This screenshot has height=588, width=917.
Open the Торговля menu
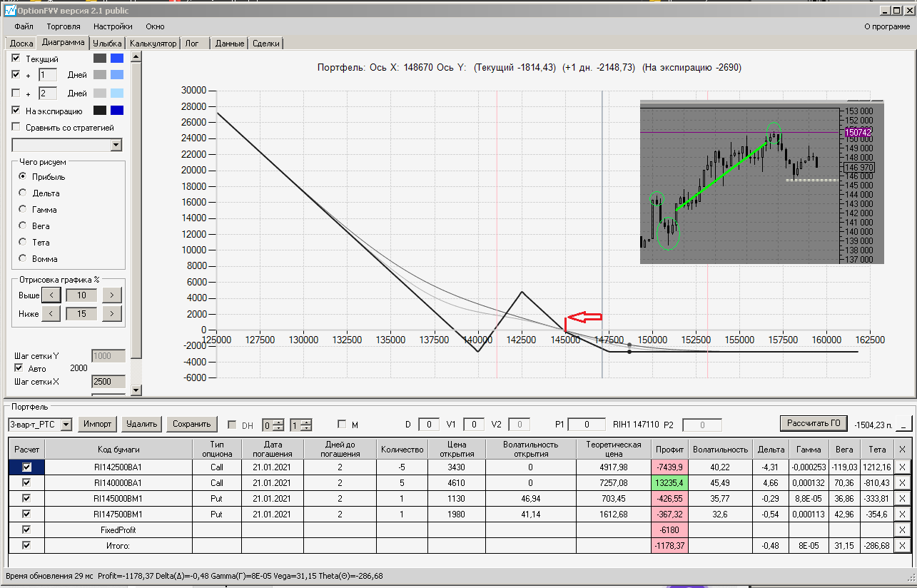[64, 26]
